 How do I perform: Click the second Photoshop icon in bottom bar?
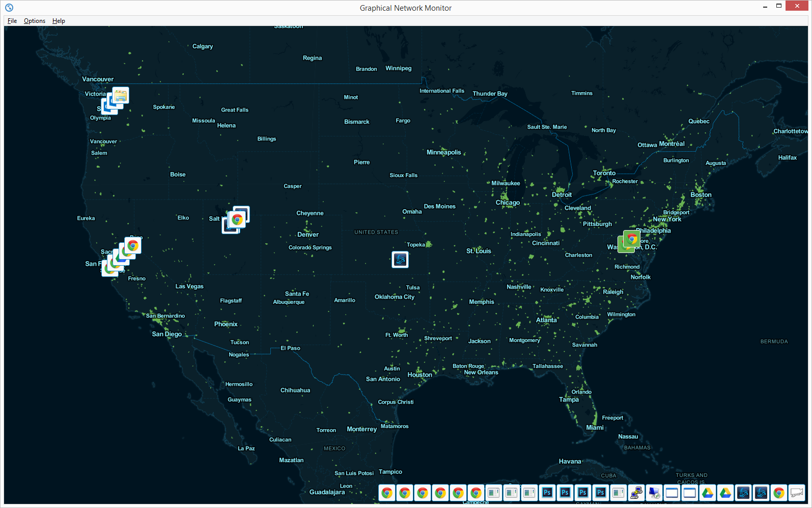click(565, 493)
